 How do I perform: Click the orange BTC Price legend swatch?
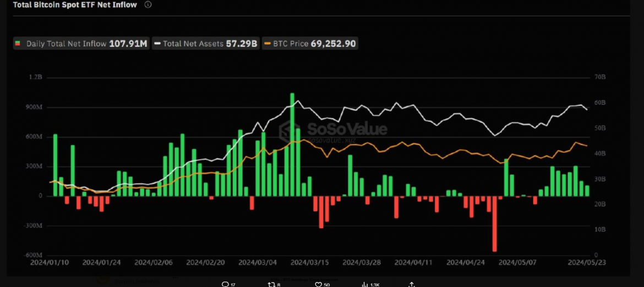pyautogui.click(x=268, y=43)
